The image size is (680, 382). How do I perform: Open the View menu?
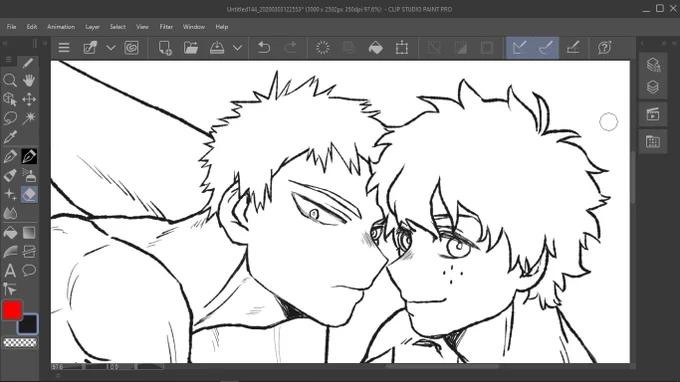142,27
